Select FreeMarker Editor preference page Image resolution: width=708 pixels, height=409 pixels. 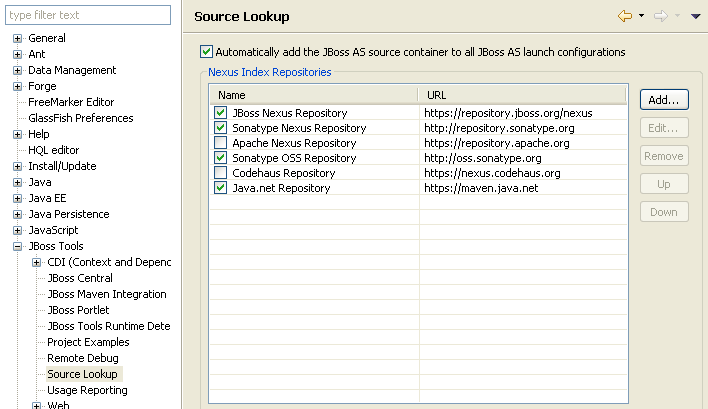click(x=71, y=102)
